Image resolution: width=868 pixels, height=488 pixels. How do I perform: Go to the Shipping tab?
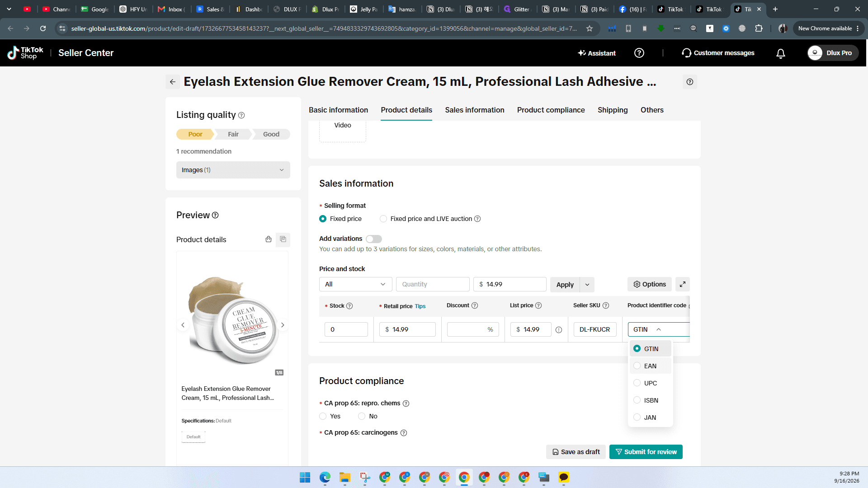[x=613, y=110]
